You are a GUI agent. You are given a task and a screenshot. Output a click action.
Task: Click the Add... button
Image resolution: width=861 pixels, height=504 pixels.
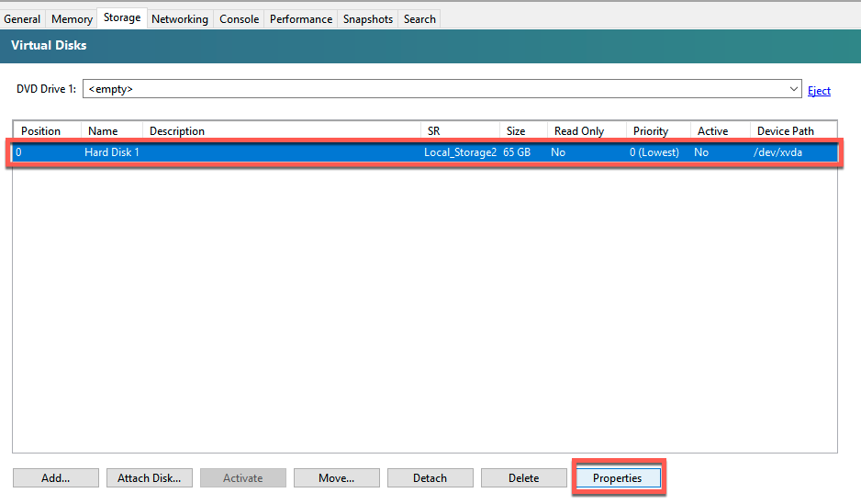55,478
